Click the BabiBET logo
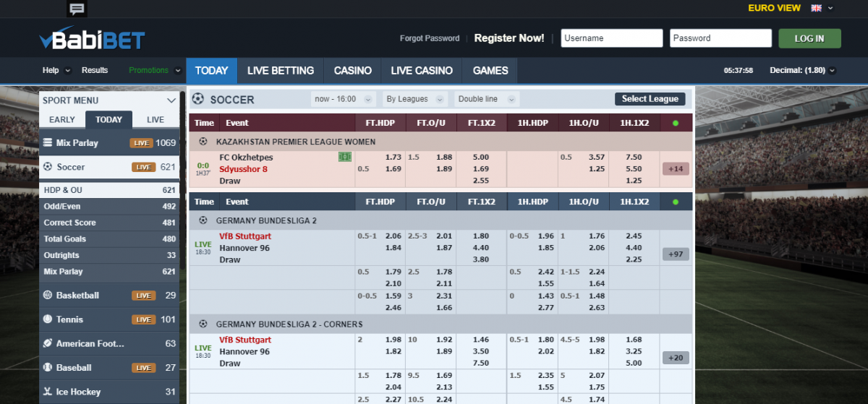This screenshot has width=868, height=404. 93,40
